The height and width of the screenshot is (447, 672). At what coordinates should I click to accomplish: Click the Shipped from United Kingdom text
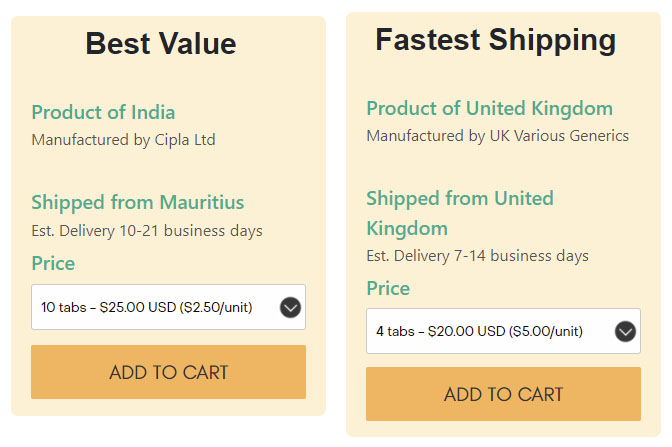click(x=459, y=212)
